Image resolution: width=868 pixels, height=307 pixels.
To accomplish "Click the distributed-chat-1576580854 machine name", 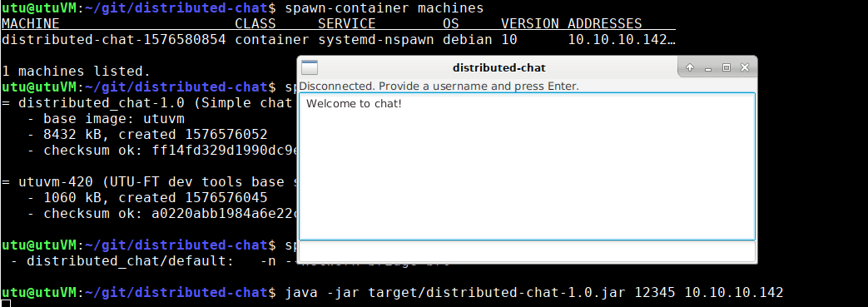I will pyautogui.click(x=114, y=40).
